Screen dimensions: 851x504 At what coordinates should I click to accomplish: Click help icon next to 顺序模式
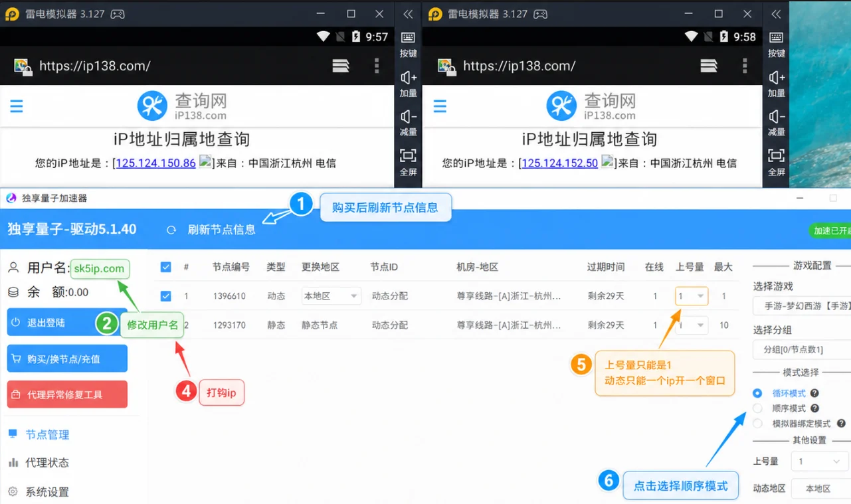coord(814,408)
